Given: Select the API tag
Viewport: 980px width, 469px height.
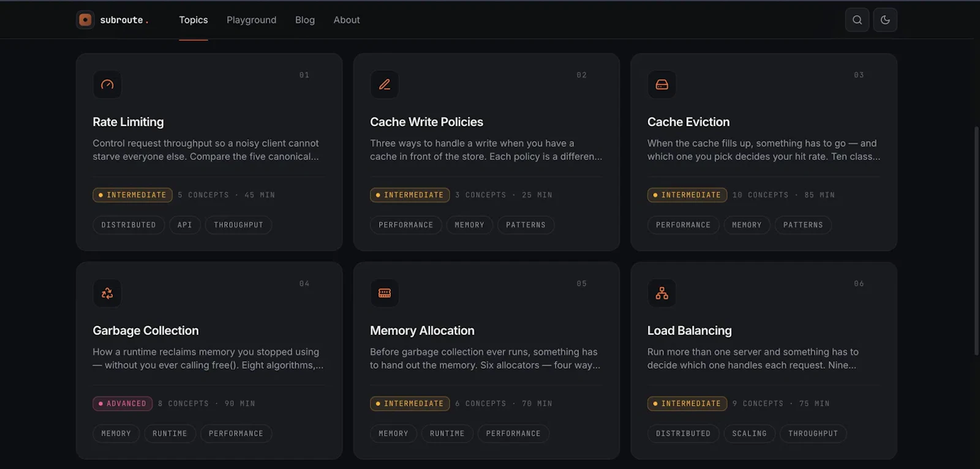Looking at the screenshot, I should [185, 225].
